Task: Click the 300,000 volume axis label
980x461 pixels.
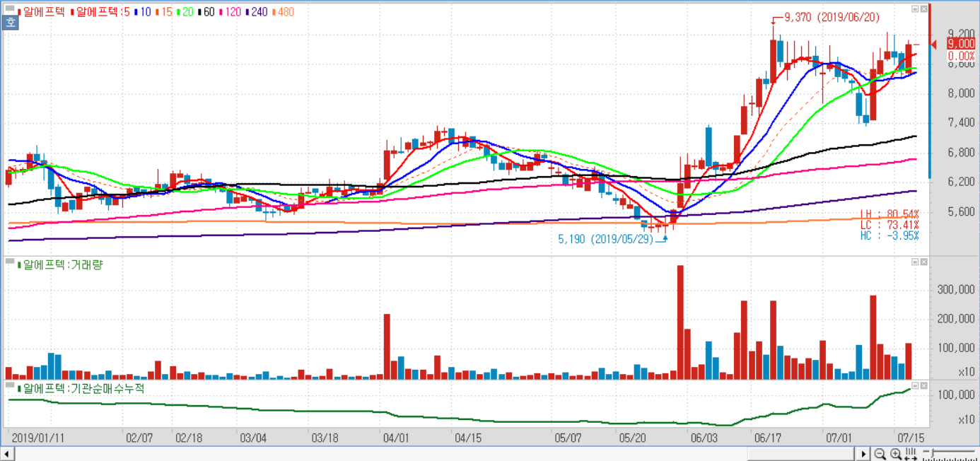Action: pos(955,289)
